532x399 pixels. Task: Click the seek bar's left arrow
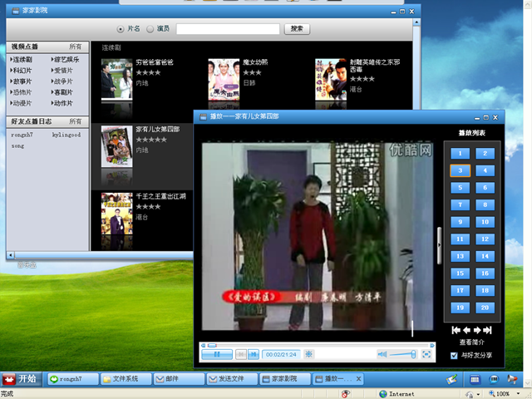click(x=203, y=346)
